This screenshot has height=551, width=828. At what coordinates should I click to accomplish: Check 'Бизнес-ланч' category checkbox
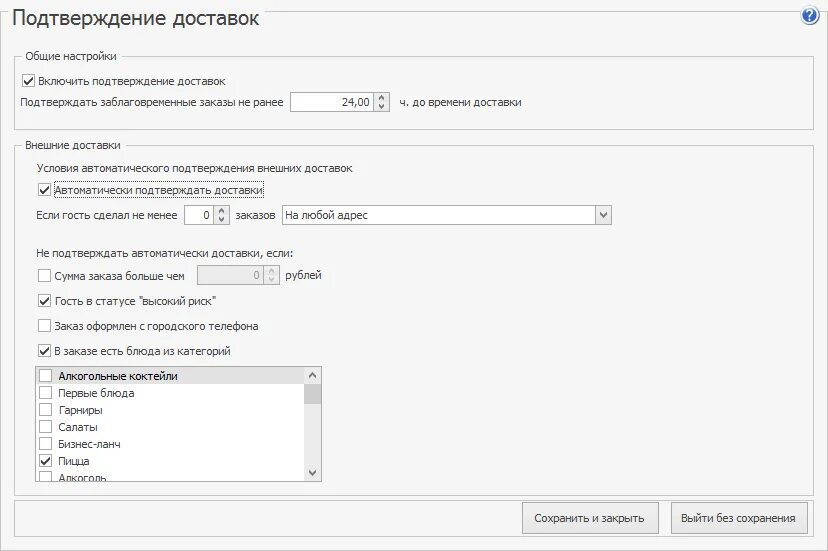(x=46, y=443)
